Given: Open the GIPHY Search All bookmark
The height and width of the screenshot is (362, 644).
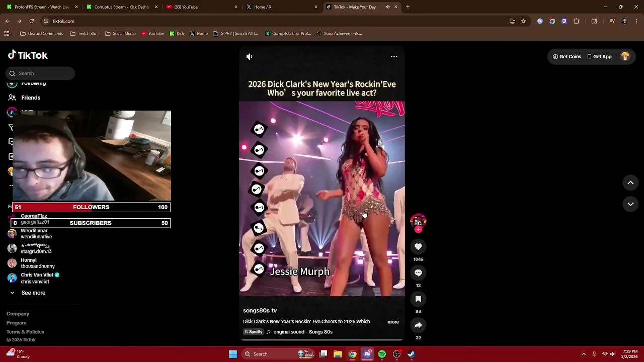Looking at the screenshot, I should click(235, 34).
